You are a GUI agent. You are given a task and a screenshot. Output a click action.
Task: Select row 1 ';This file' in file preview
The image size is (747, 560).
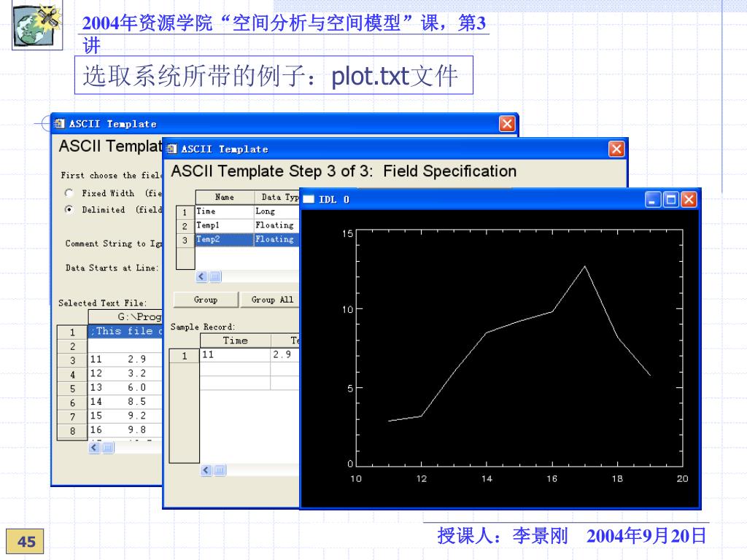125,332
